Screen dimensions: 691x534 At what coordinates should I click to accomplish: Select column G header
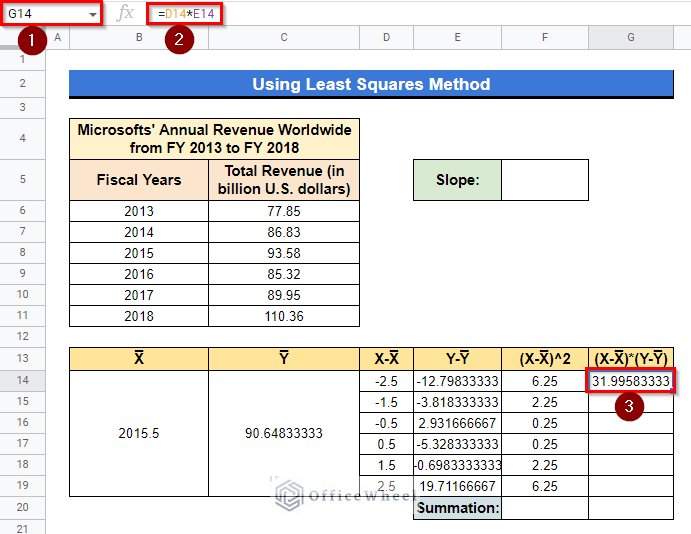point(631,37)
